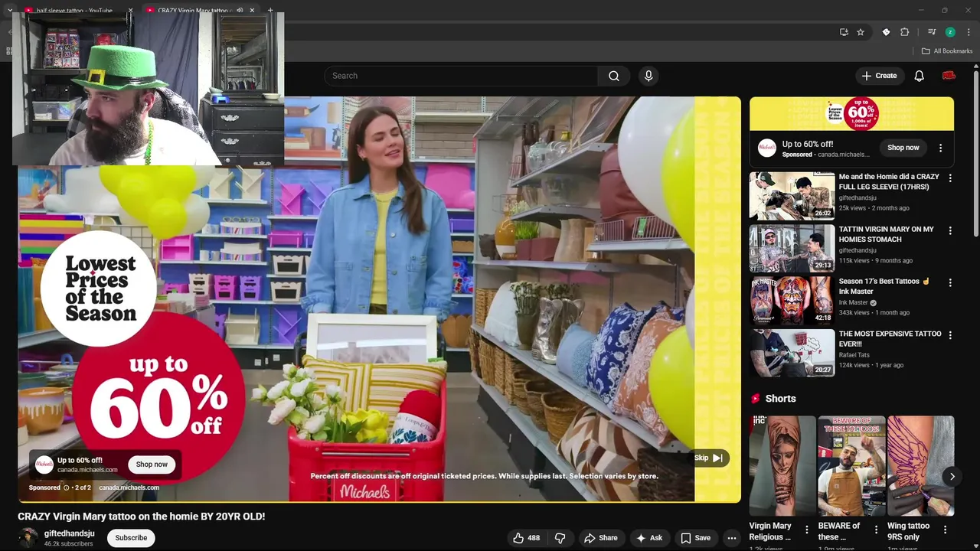Click the YouTube search field
980x551 pixels.
pyautogui.click(x=461, y=76)
